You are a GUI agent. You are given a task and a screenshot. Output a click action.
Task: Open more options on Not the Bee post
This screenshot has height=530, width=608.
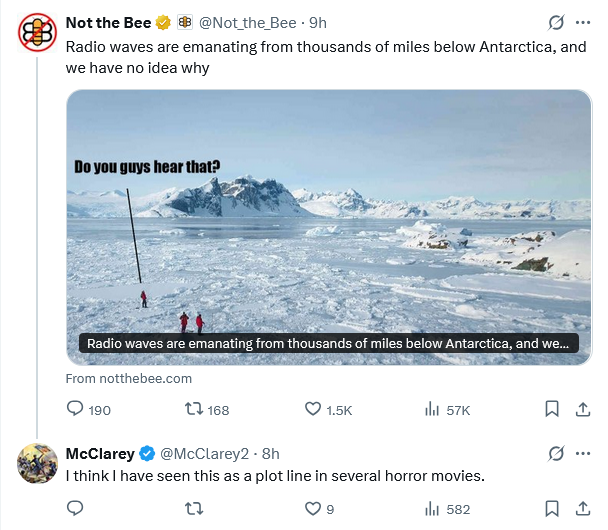click(x=583, y=22)
